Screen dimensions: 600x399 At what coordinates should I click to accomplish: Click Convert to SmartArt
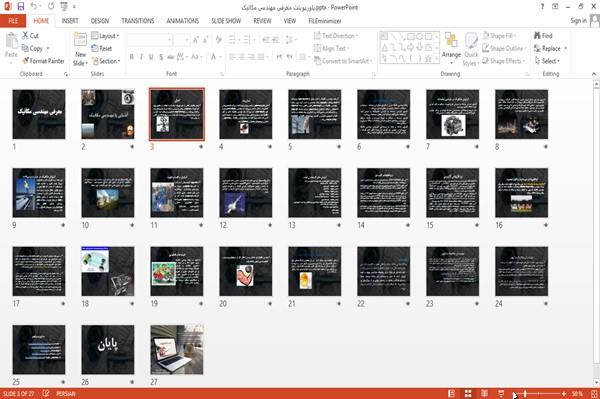(x=343, y=61)
